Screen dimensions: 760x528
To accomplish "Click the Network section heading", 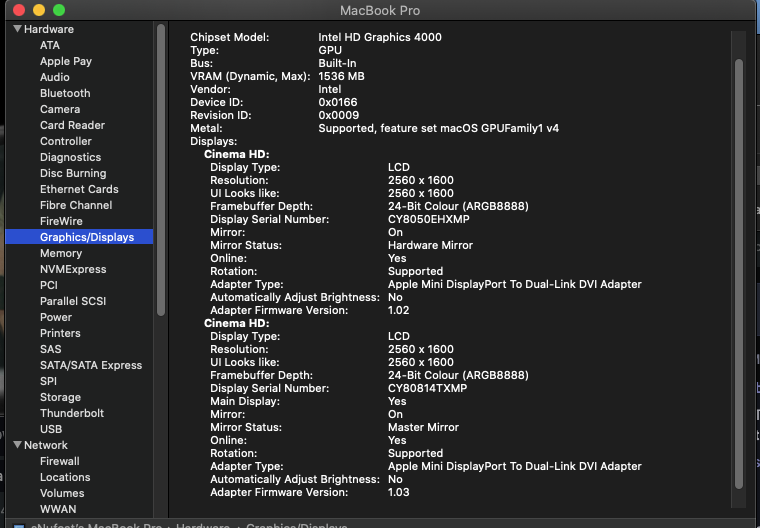I will pos(46,445).
